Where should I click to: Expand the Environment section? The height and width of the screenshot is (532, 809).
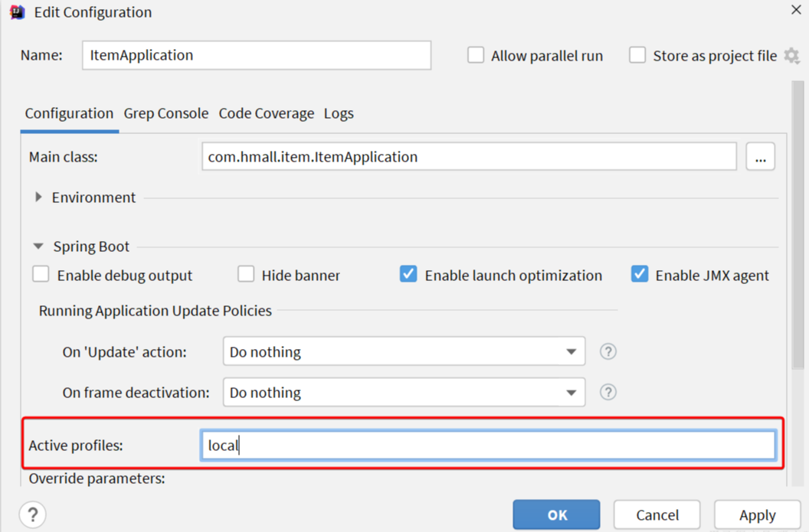tap(38, 197)
